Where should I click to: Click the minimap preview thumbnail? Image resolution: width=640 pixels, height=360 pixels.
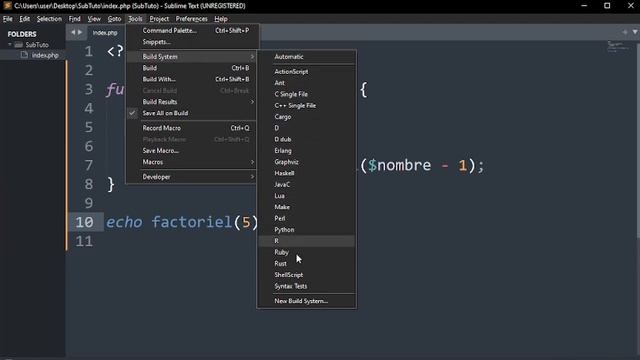[618, 47]
